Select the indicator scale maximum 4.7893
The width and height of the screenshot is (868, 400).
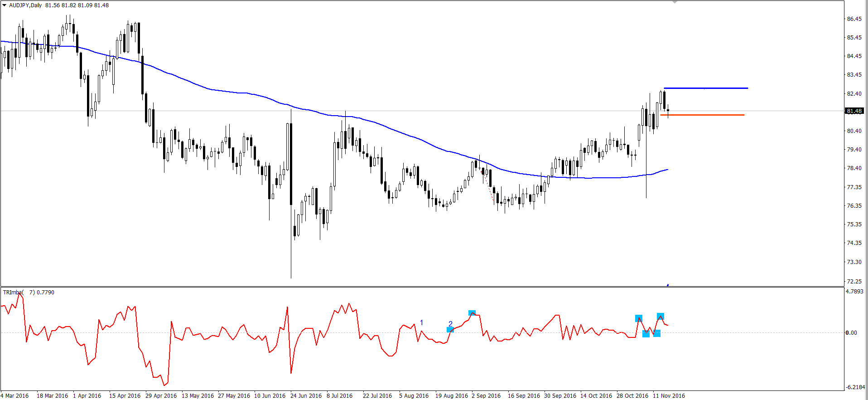pyautogui.click(x=855, y=292)
